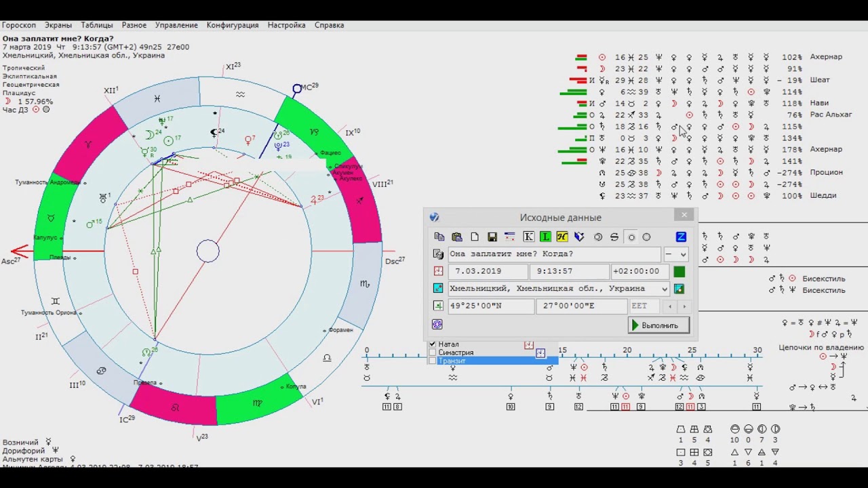Create new blank chart data icon
The image size is (868, 488).
475,237
